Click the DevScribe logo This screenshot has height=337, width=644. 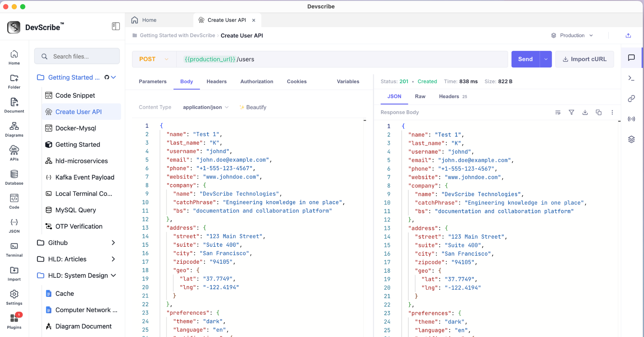14,27
